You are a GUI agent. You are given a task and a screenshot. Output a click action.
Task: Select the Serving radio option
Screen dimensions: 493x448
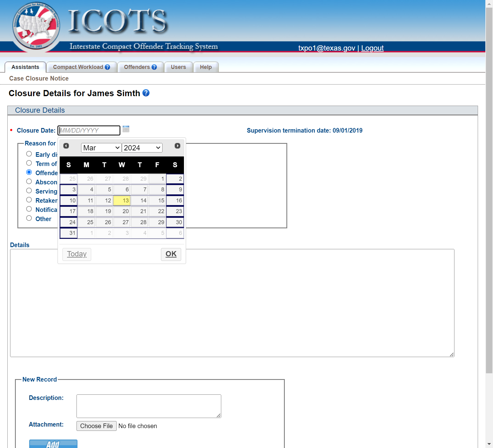(29, 190)
